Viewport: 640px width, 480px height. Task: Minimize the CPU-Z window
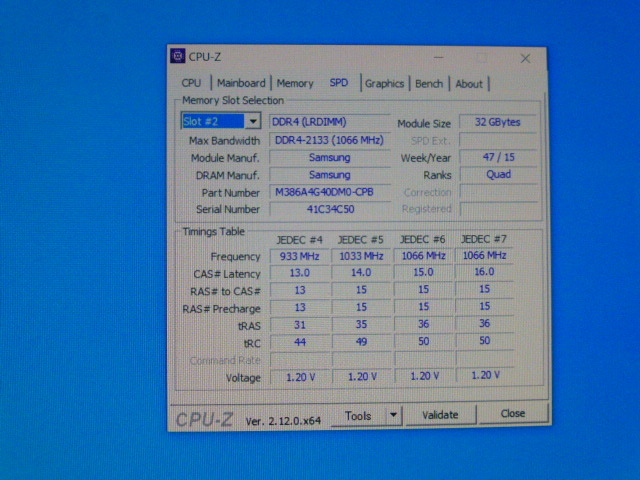[x=438, y=58]
